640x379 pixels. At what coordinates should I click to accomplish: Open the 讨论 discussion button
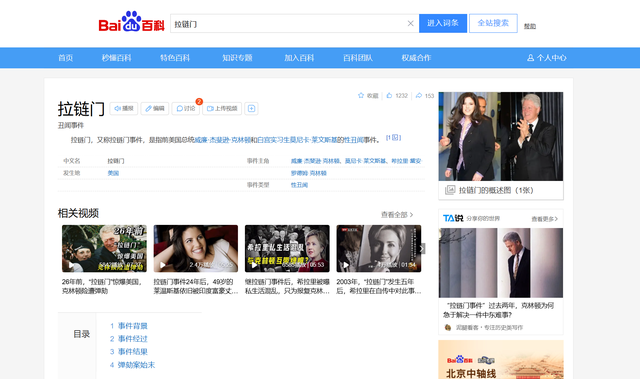186,109
